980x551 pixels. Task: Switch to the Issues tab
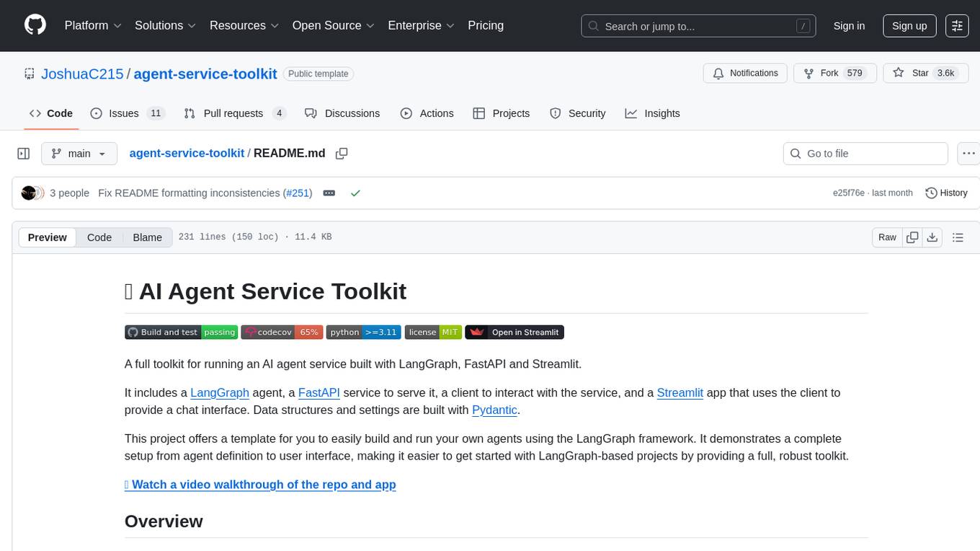point(128,113)
